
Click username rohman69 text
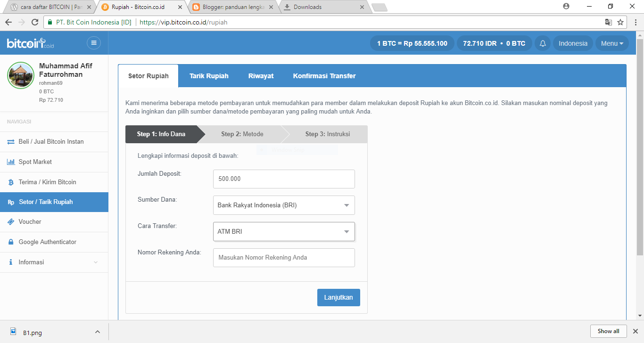(x=51, y=83)
